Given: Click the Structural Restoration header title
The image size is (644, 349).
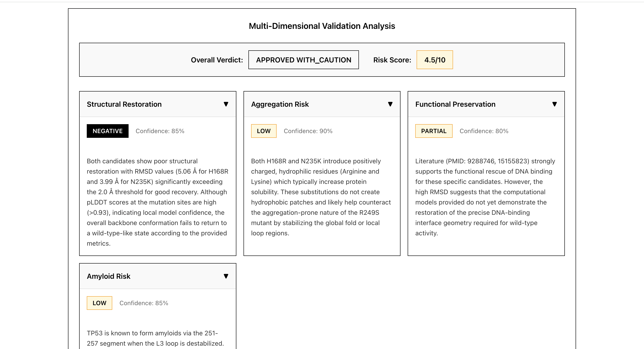Looking at the screenshot, I should 124,104.
